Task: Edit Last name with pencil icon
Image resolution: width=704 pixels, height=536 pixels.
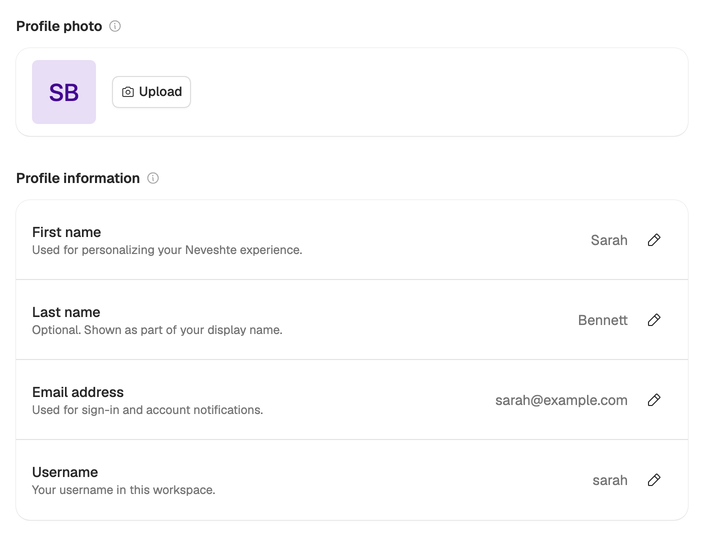Action: (654, 320)
